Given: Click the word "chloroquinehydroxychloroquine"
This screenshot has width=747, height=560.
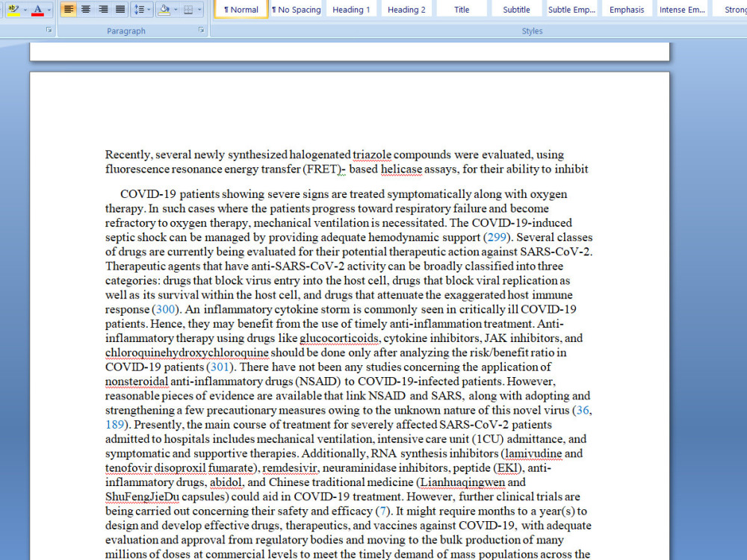Looking at the screenshot, I should [x=187, y=353].
